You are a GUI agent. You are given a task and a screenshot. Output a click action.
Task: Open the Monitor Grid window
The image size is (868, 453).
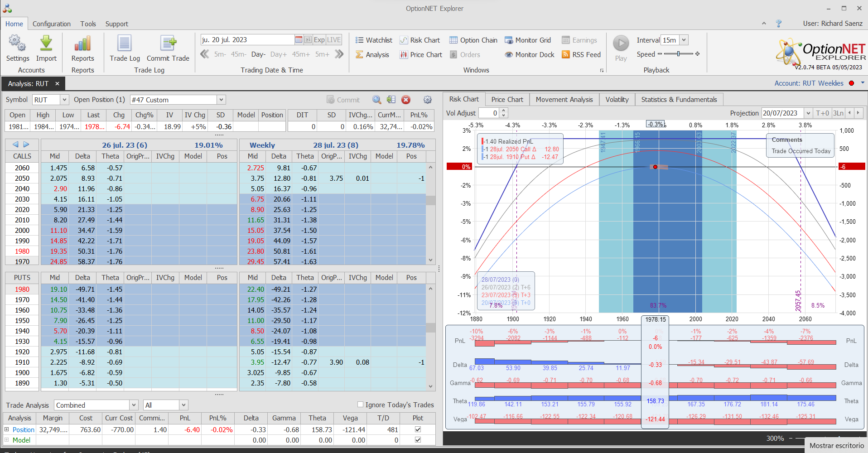[x=528, y=40]
